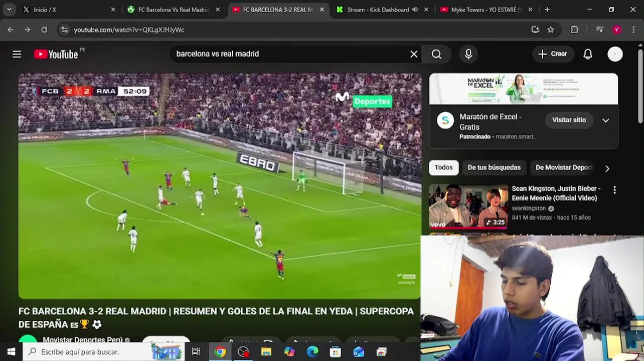Run search with the magnifier button
The width and height of the screenshot is (644, 361).
(436, 54)
